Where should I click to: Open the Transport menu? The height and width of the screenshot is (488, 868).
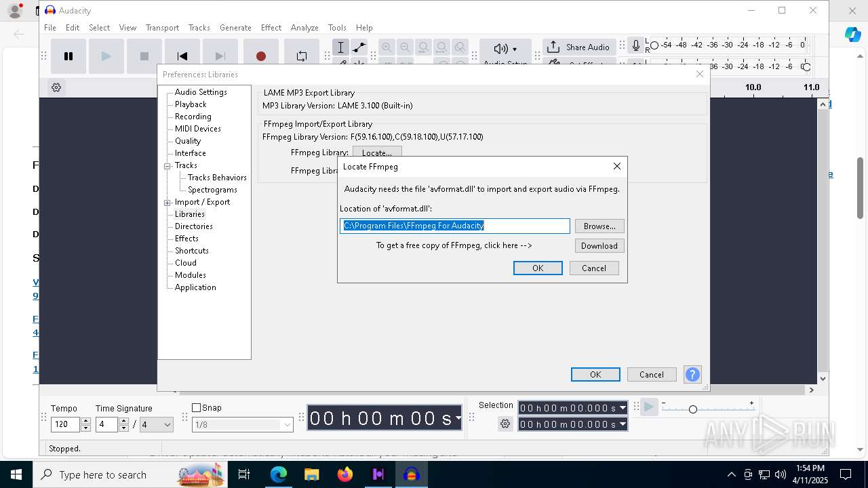point(162,28)
